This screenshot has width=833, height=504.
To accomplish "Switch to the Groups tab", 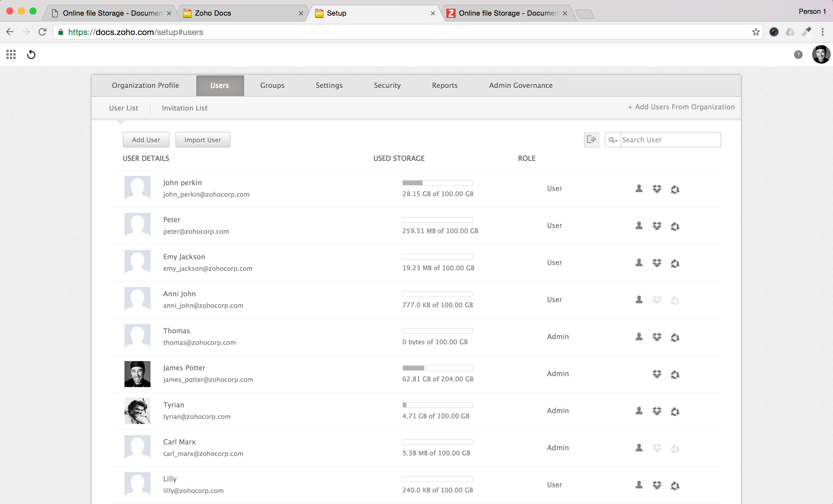I will 272,86.
